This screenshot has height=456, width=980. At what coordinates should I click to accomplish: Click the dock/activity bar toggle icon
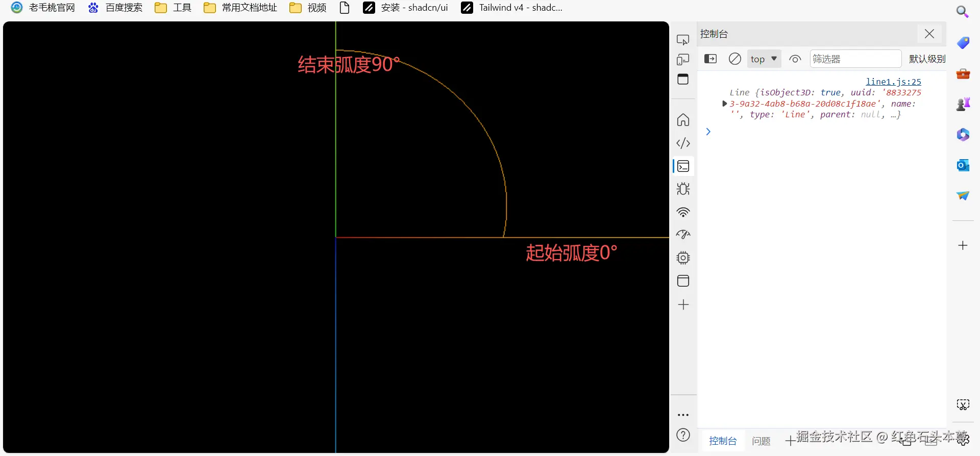683,79
